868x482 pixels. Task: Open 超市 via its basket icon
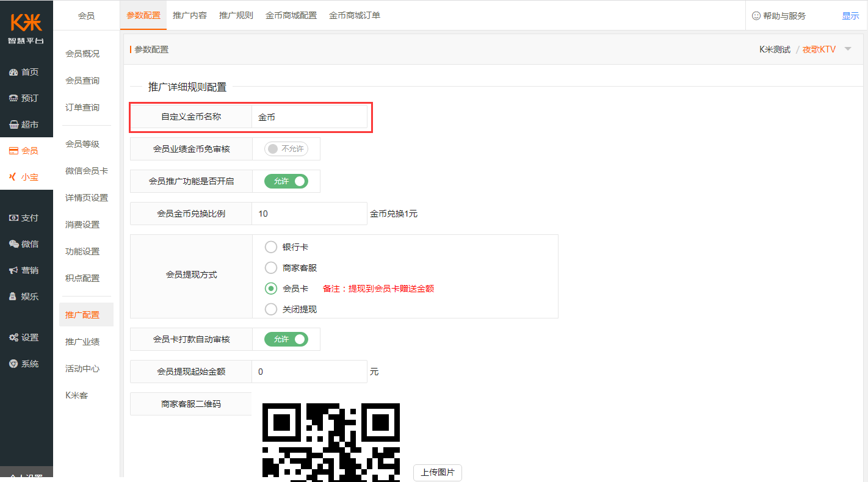(13, 124)
